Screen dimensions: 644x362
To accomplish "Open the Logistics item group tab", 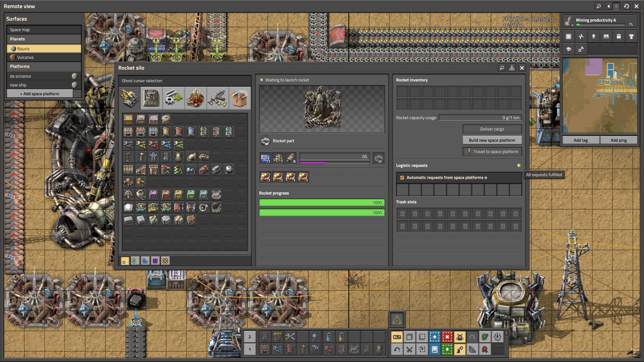I will pyautogui.click(x=130, y=98).
